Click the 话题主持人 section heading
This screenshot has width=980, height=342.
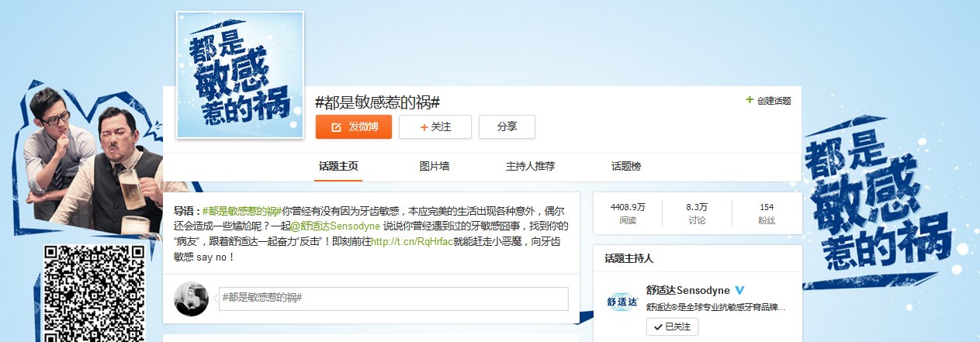(x=629, y=258)
